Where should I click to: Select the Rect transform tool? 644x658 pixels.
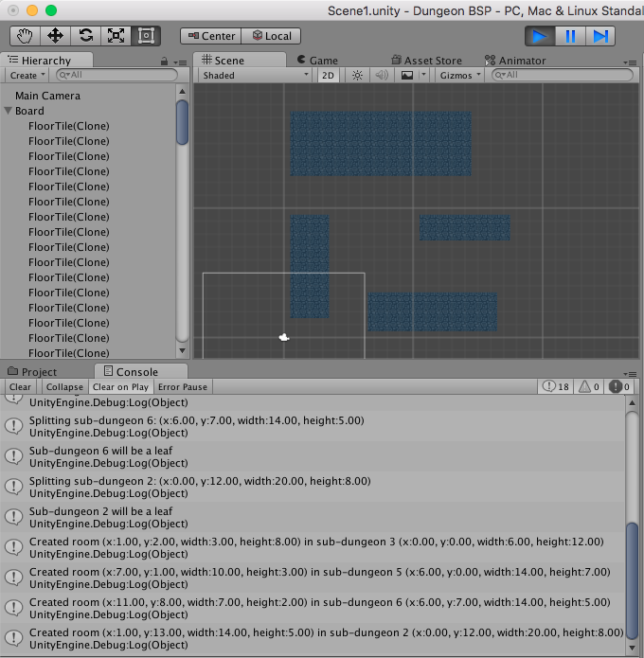click(x=146, y=36)
